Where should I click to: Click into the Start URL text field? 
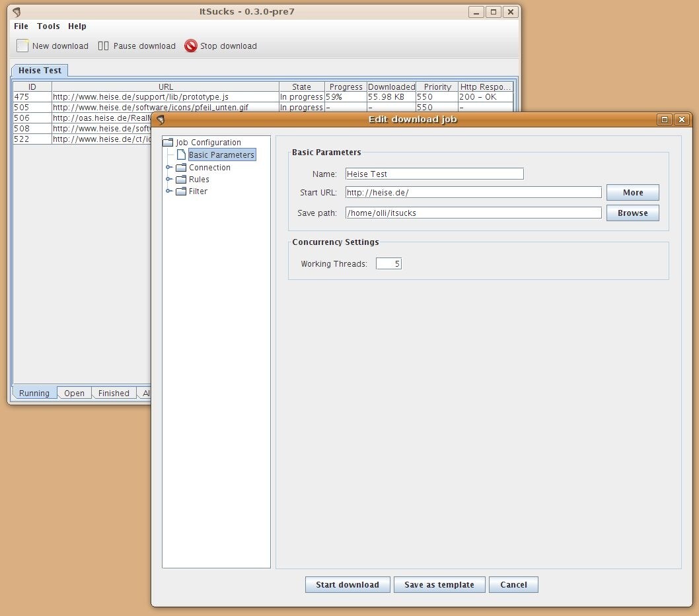(x=473, y=193)
